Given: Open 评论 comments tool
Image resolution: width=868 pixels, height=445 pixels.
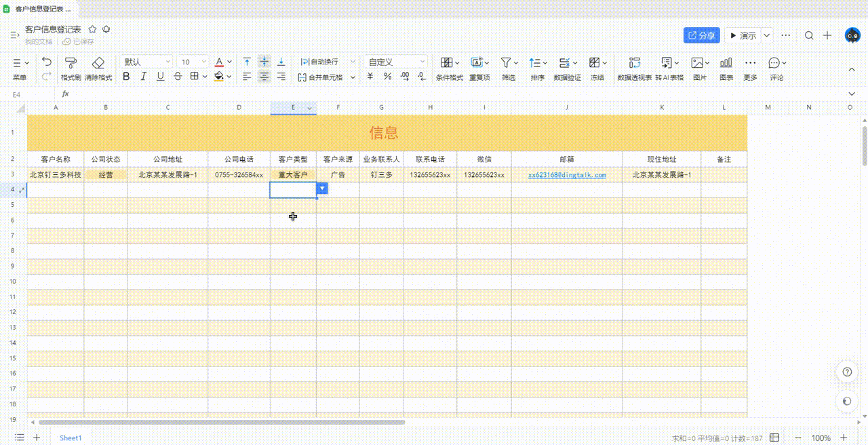Looking at the screenshot, I should [776, 69].
